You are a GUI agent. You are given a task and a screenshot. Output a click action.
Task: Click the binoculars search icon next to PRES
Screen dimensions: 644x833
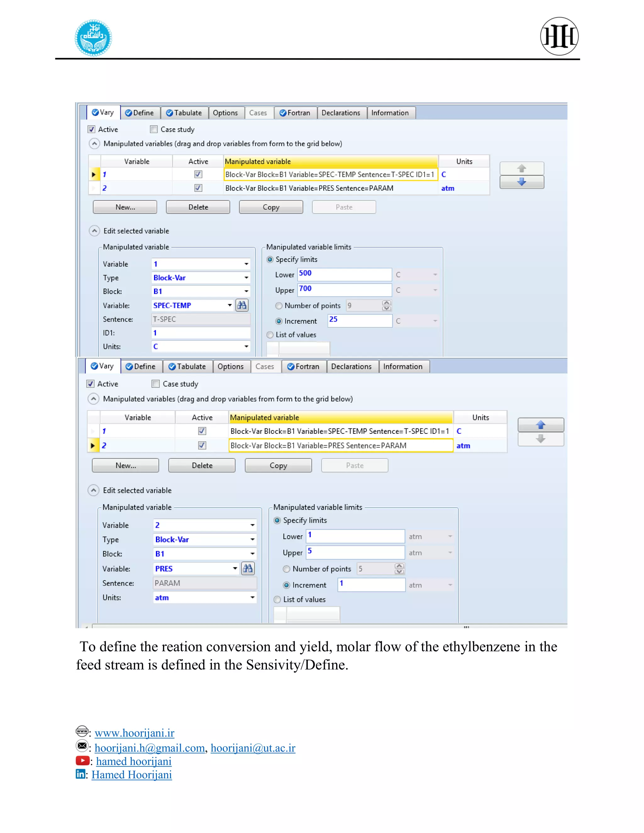click(247, 568)
